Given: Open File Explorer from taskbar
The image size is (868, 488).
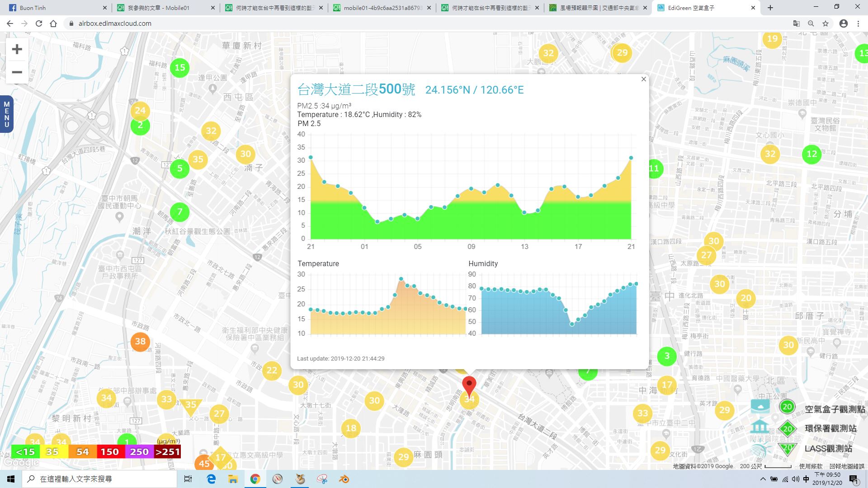Looking at the screenshot, I should [x=233, y=479].
